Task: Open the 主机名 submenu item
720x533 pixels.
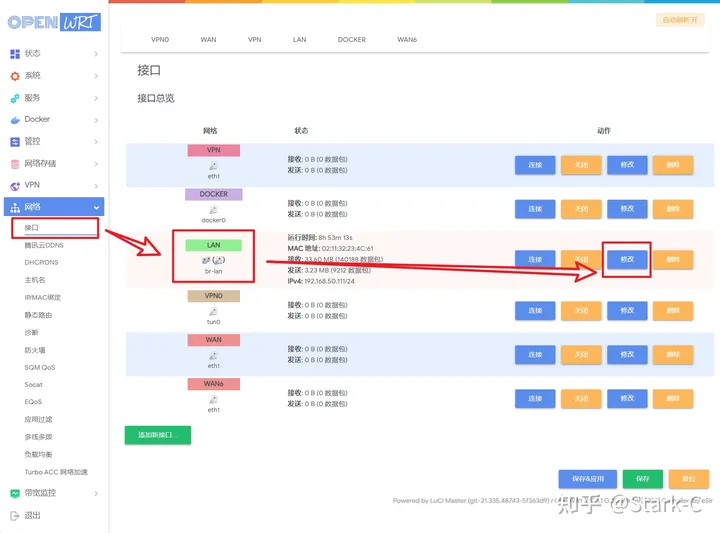Action: pyautogui.click(x=35, y=280)
